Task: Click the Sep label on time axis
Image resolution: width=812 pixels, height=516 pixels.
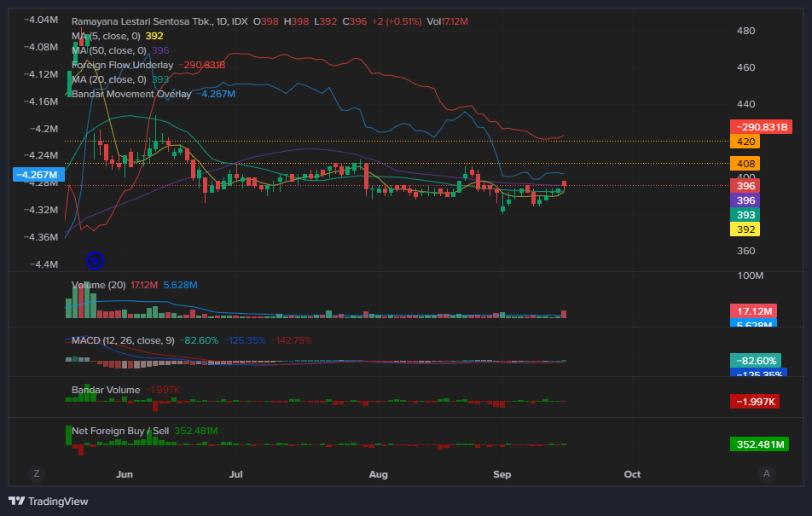Action: tap(502, 474)
